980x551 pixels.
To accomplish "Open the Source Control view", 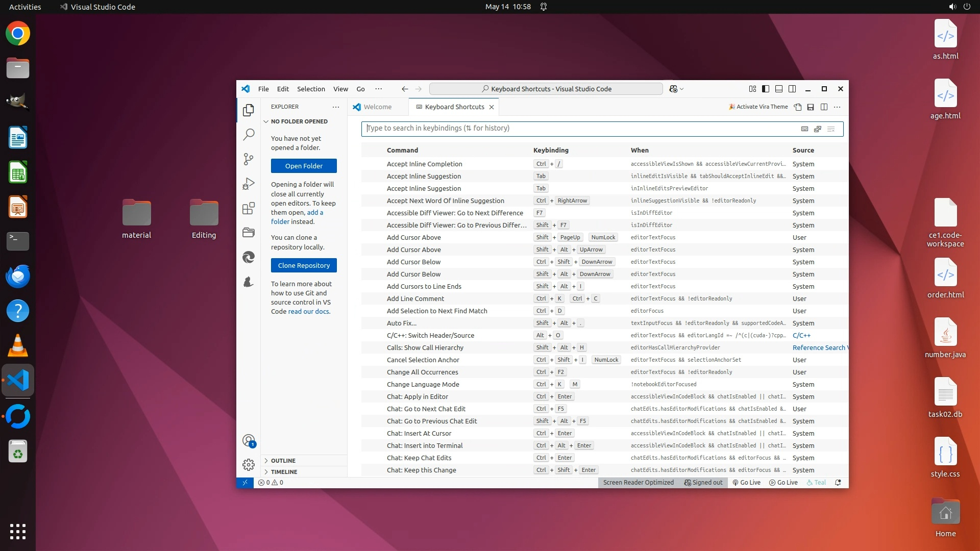I will pyautogui.click(x=249, y=159).
